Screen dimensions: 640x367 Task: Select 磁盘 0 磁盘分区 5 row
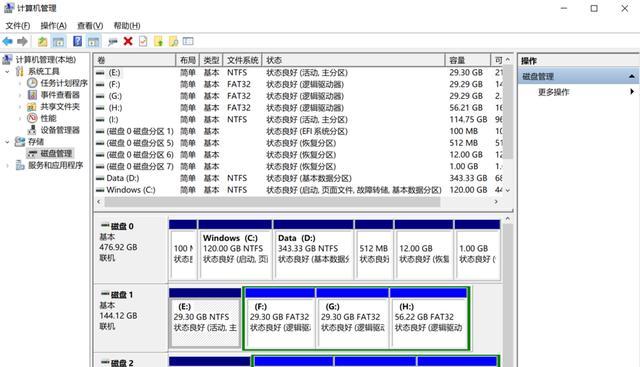click(x=298, y=143)
